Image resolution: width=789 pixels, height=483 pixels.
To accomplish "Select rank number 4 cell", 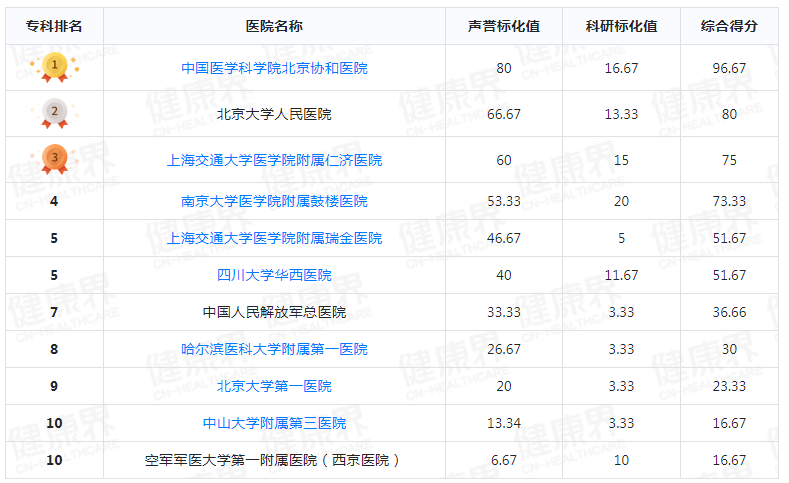I will click(x=54, y=201).
